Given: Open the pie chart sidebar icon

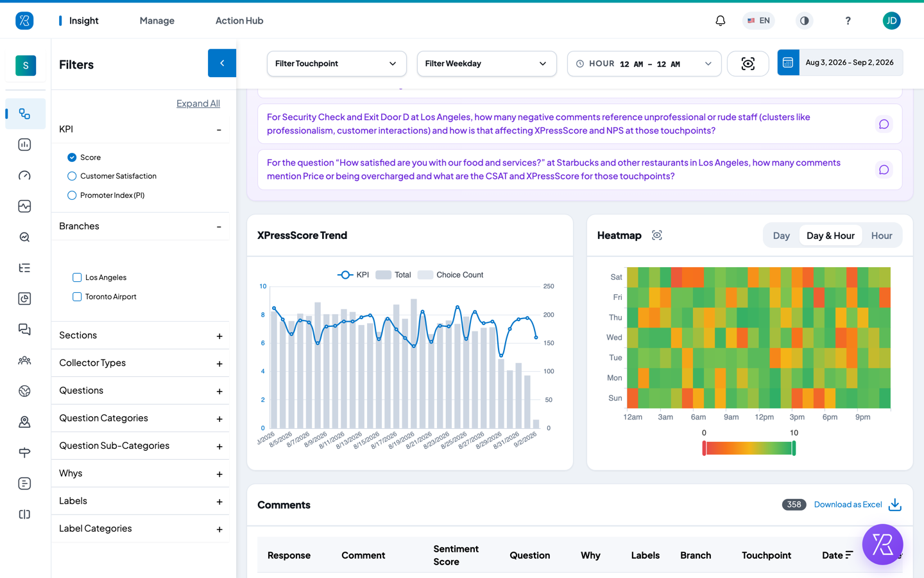Looking at the screenshot, I should click(24, 299).
